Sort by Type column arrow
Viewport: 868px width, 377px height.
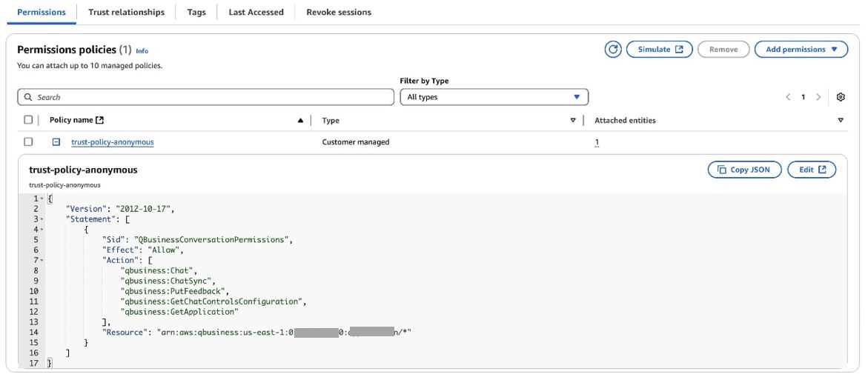[x=572, y=121]
